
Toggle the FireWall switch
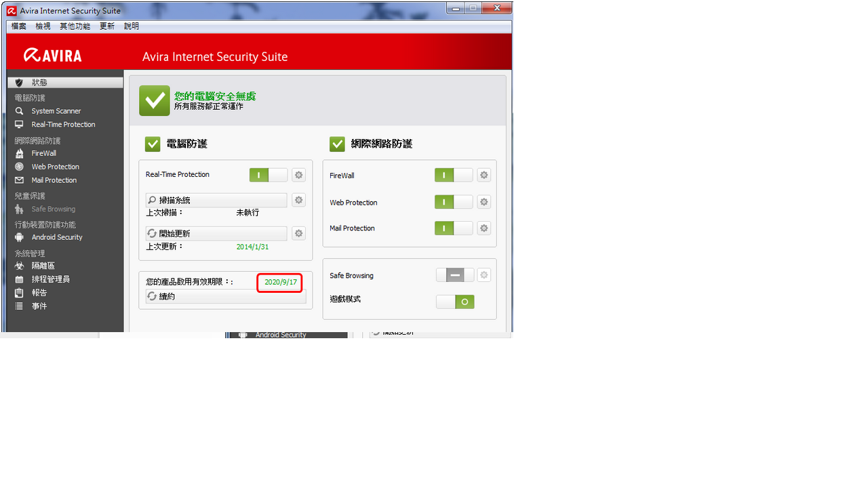tap(454, 175)
